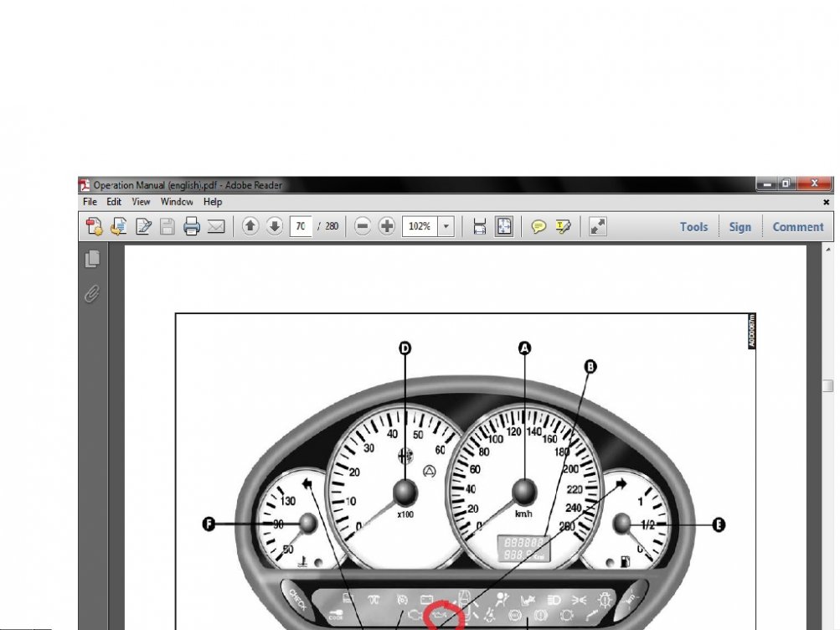Expand the Comment pane
This screenshot has width=840, height=630.
point(797,226)
